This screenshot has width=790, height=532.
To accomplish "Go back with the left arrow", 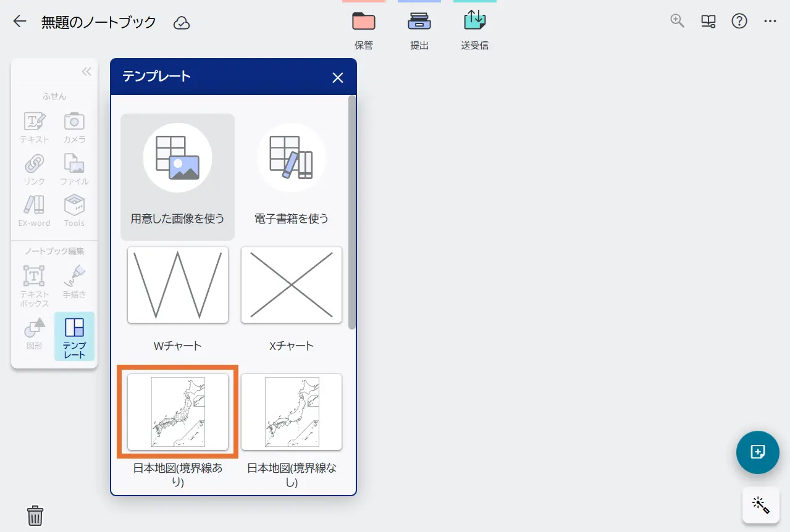I will click(20, 22).
